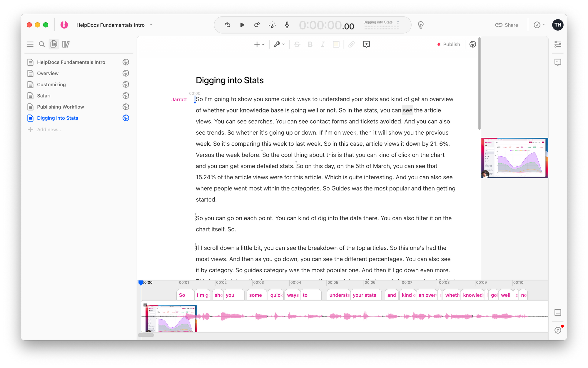Click the record microphone icon
Image resolution: width=588 pixels, height=368 pixels.
(287, 25)
